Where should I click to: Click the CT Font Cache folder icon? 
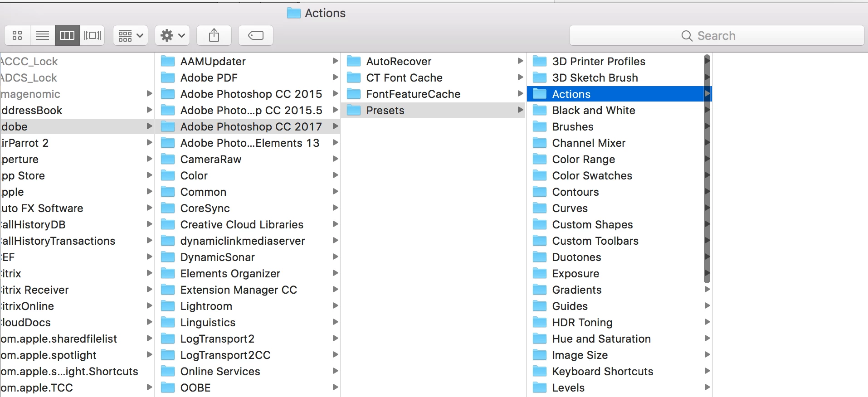click(354, 77)
